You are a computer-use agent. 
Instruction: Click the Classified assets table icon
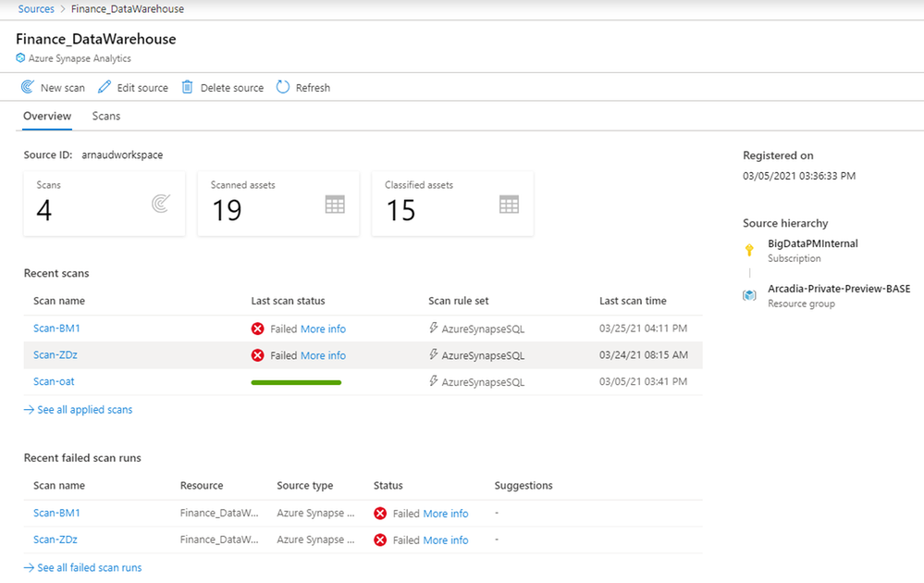tap(509, 205)
